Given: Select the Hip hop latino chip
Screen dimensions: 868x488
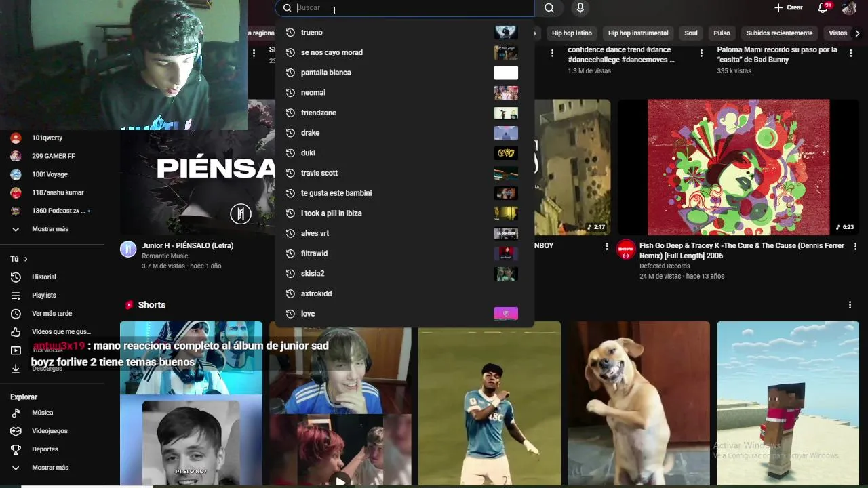Looking at the screenshot, I should pos(572,33).
